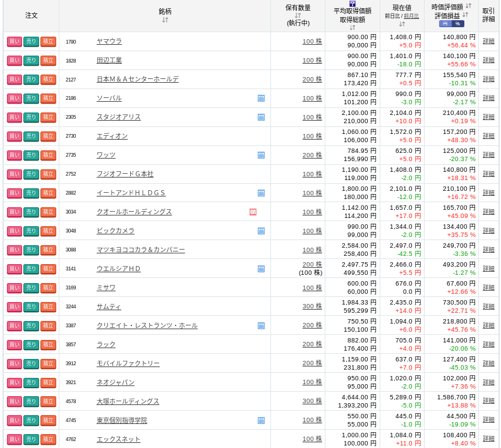Buy エックスネット with the 買い button
Viewport: 501px width, 448px height.
click(x=14, y=439)
